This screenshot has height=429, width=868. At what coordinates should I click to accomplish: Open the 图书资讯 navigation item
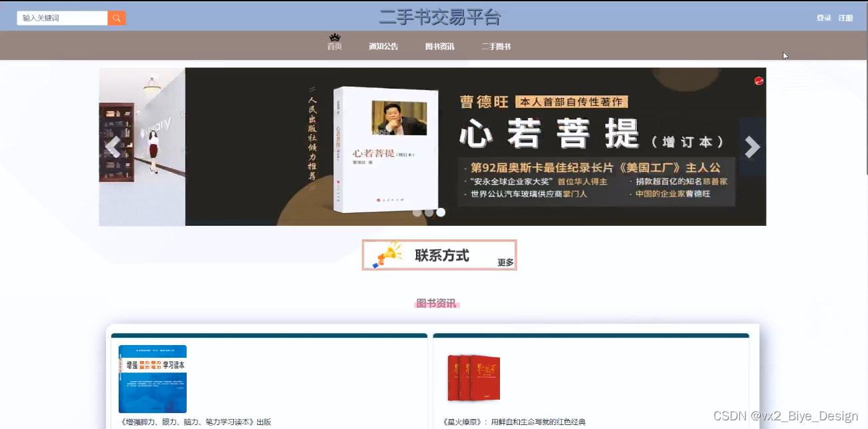440,47
